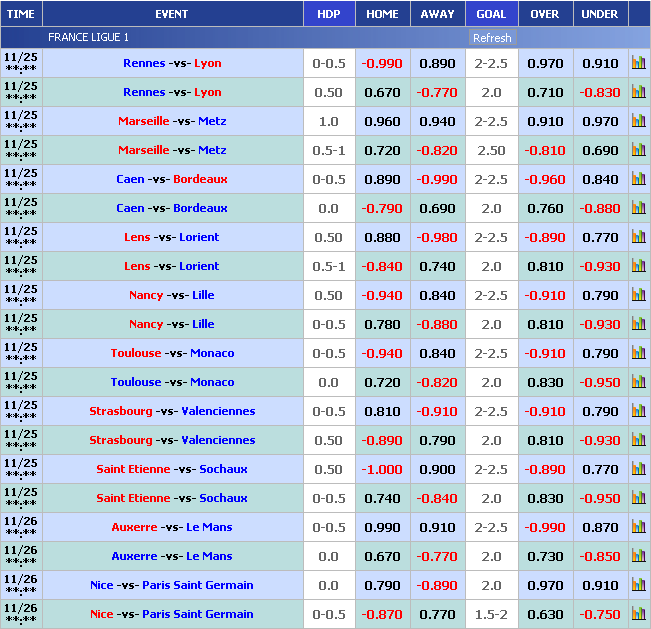Click chart icon in Caen-Bordeaux 0.0 handicap row
This screenshot has height=629, width=651.
[x=638, y=208]
